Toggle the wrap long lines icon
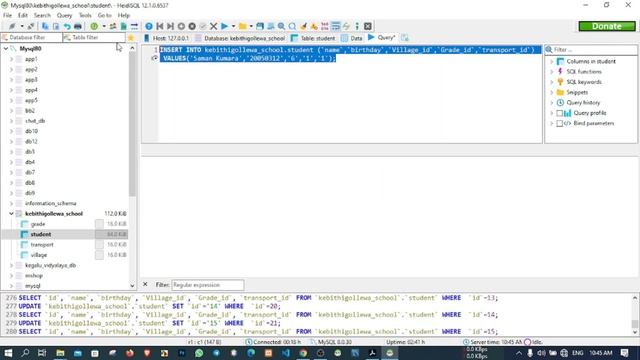640x360 pixels. (336, 26)
